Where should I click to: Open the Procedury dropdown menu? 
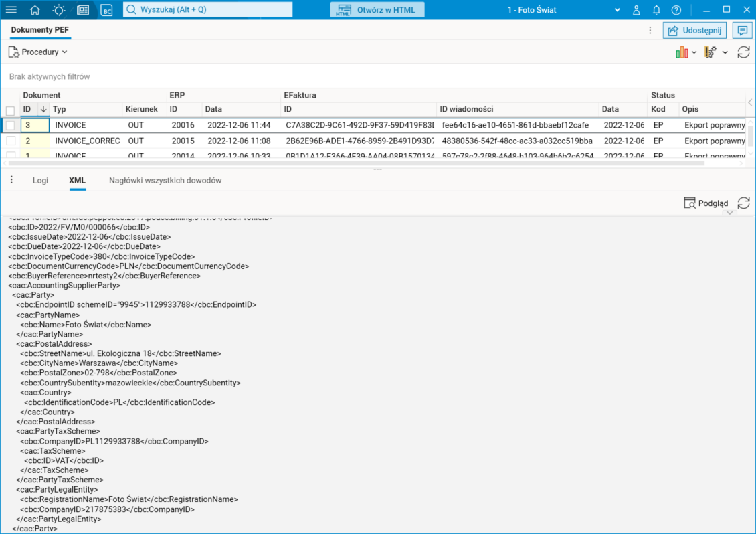coord(38,52)
